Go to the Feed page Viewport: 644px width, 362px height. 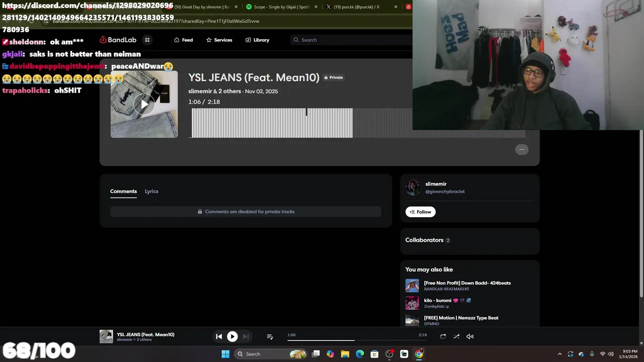point(184,40)
